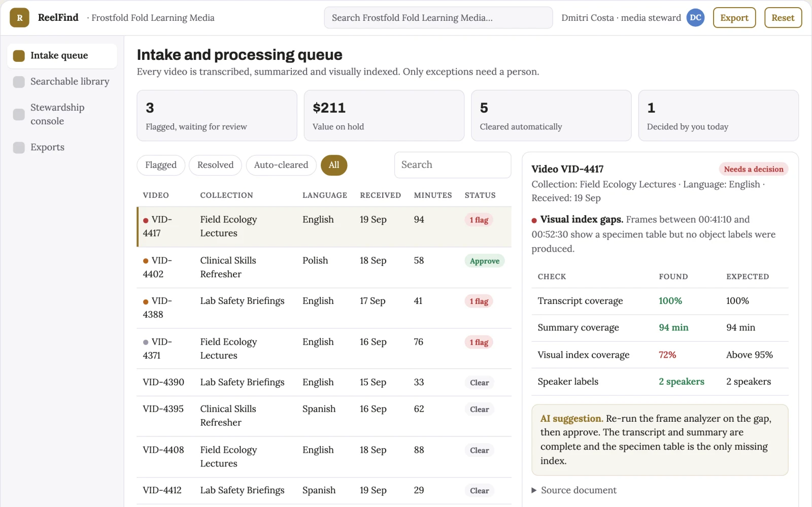
Task: Click the Exports sidebar icon
Action: tap(19, 148)
